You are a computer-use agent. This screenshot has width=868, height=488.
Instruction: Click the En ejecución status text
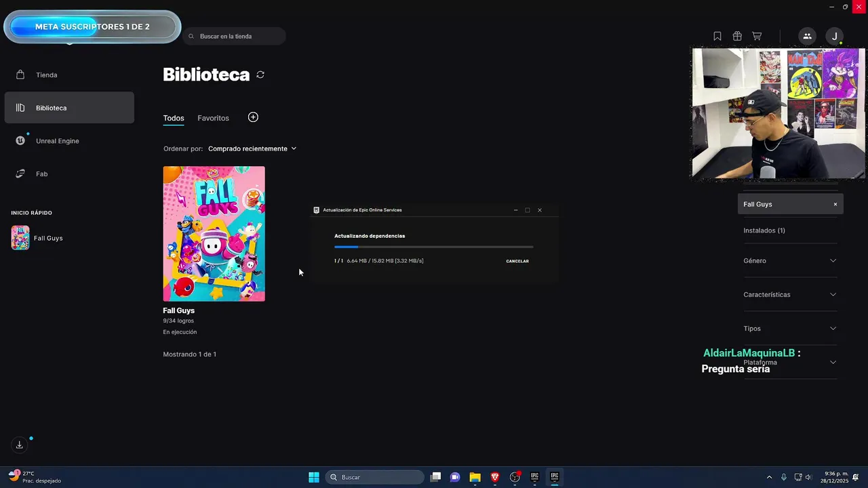[180, 332]
